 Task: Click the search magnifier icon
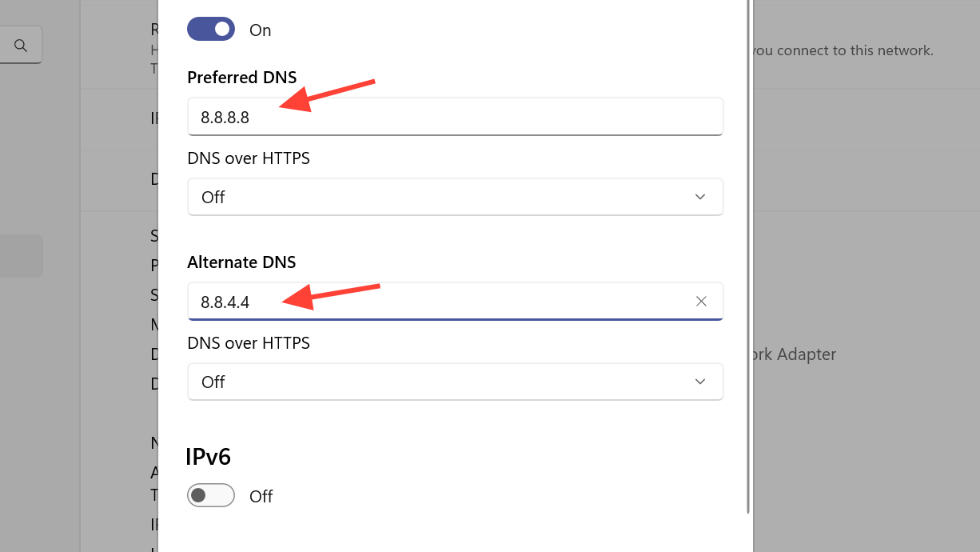[x=21, y=46]
